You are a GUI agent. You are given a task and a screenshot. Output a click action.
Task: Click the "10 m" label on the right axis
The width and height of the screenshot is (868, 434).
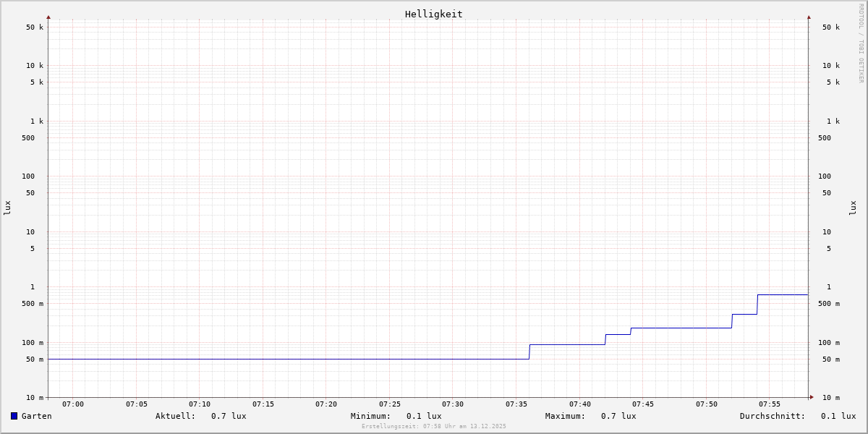coord(831,398)
